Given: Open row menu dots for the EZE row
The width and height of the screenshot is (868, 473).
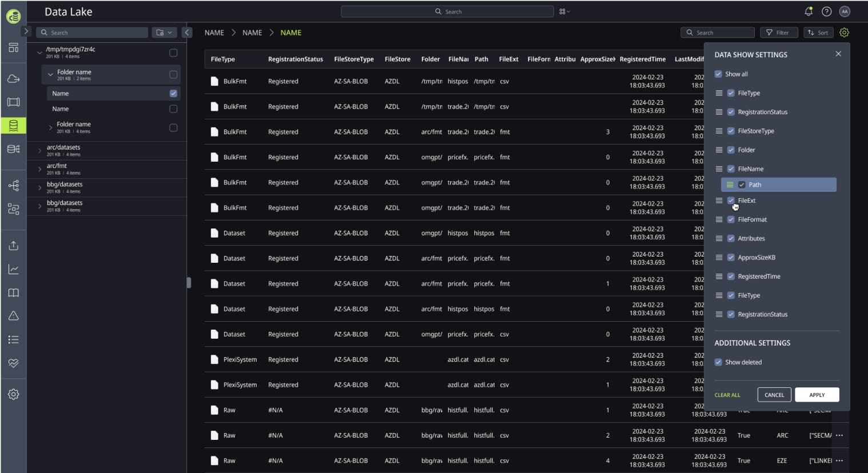Looking at the screenshot, I should coord(839,460).
